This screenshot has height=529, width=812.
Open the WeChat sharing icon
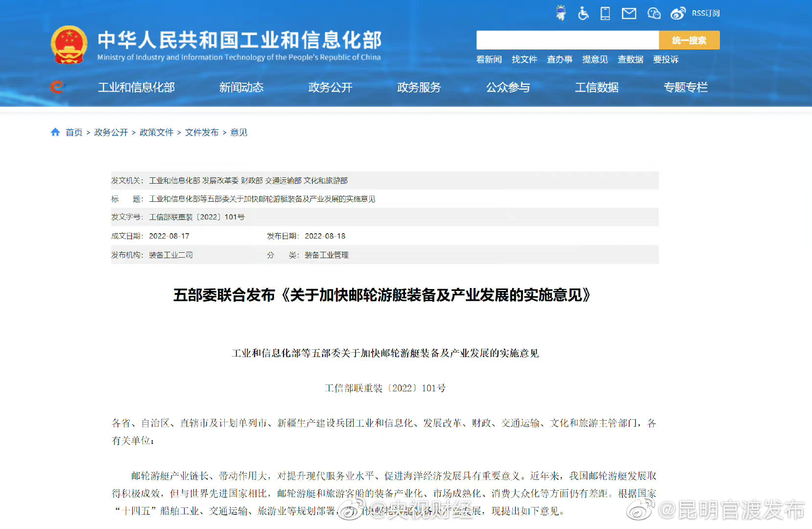pos(654,13)
